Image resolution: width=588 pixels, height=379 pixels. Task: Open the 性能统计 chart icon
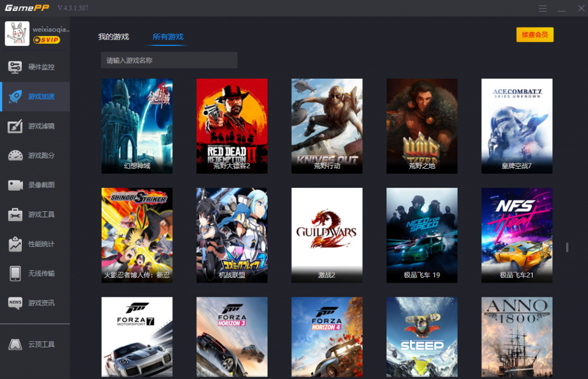tap(15, 244)
